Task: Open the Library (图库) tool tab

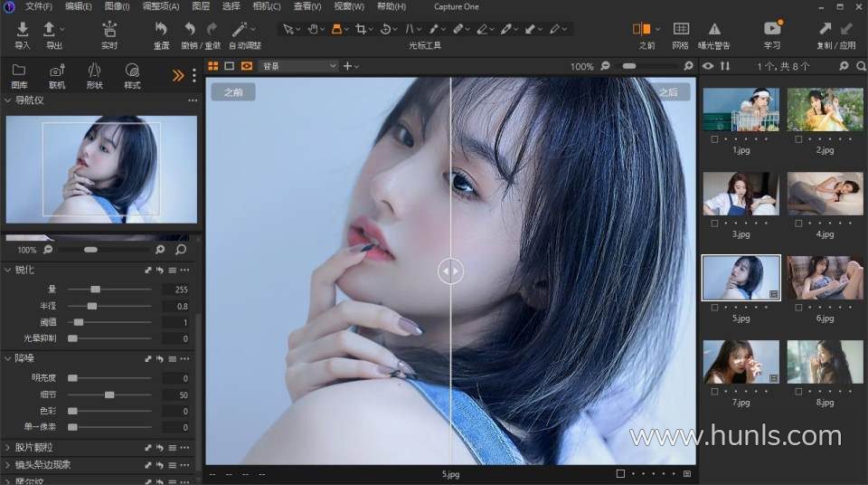Action: [x=19, y=75]
